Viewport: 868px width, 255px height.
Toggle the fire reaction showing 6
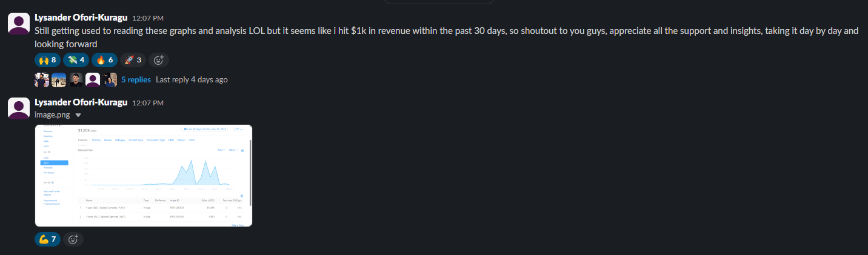tap(105, 60)
